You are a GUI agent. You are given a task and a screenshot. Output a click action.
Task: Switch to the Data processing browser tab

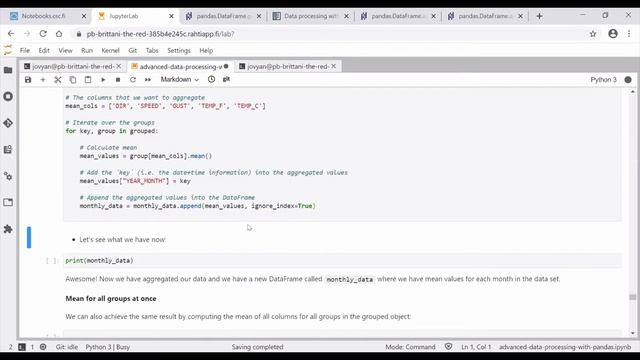pos(310,16)
